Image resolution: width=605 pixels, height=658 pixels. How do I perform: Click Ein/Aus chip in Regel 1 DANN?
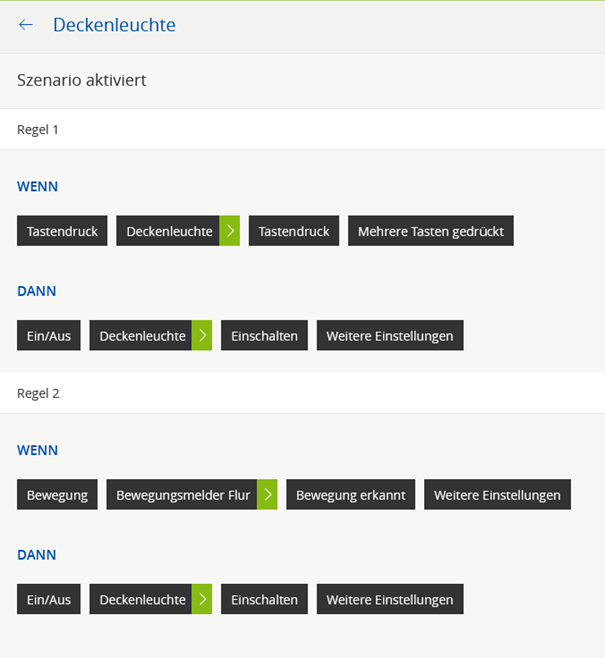[49, 336]
